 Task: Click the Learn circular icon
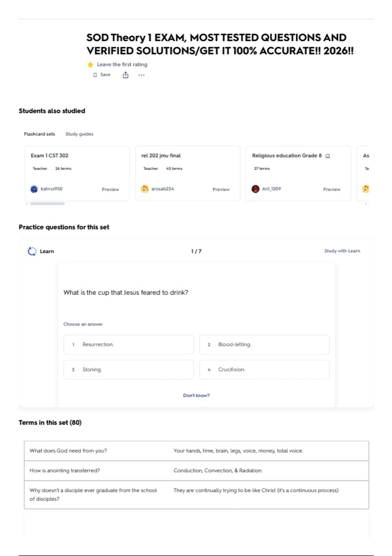pyautogui.click(x=32, y=251)
